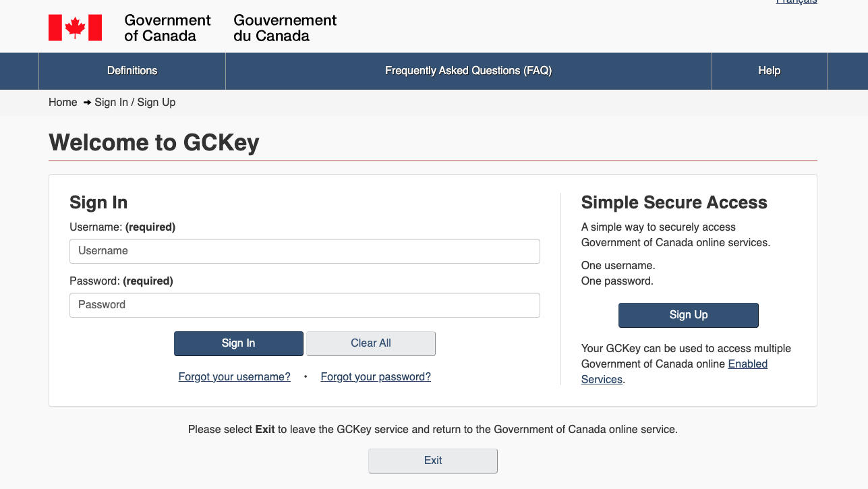Screen dimensions: 868x489
Task: Open the Definitions menu item
Action: [132, 71]
